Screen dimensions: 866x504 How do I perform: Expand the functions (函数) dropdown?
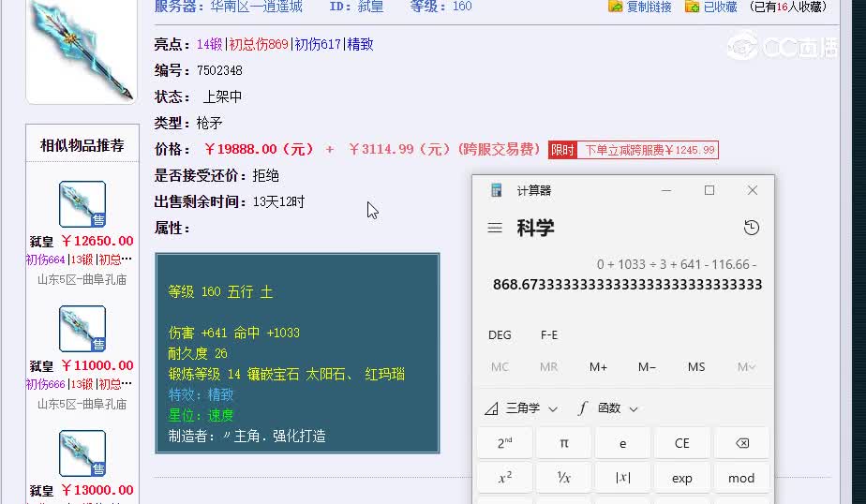tap(608, 408)
